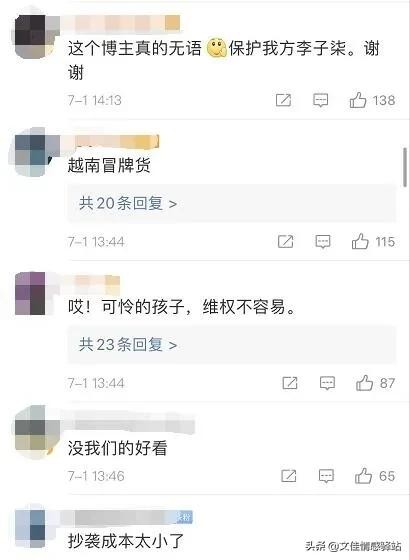Tap repost icon on the 7-1 14:13 comment
Viewport: 410px width, 560px height.
[284, 100]
